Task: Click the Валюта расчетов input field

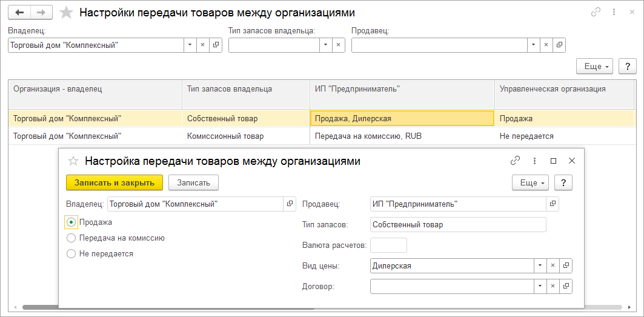Action: 388,245
